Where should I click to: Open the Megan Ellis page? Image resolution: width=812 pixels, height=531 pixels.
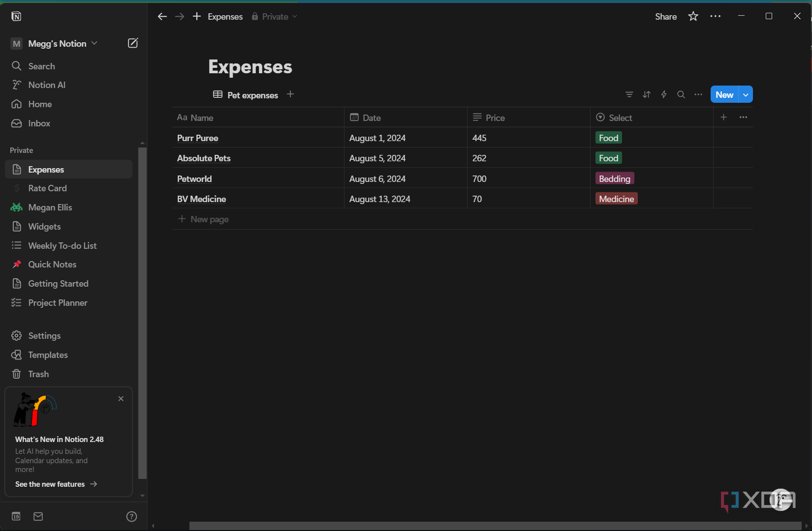pyautogui.click(x=69, y=207)
